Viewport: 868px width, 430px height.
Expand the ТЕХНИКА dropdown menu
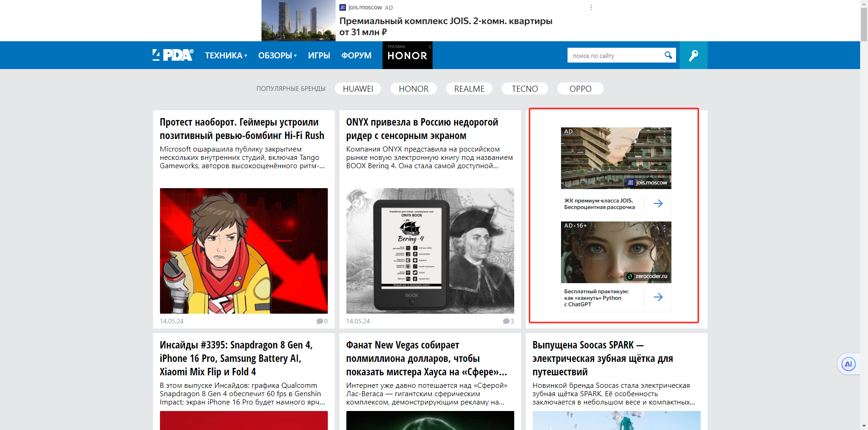226,56
